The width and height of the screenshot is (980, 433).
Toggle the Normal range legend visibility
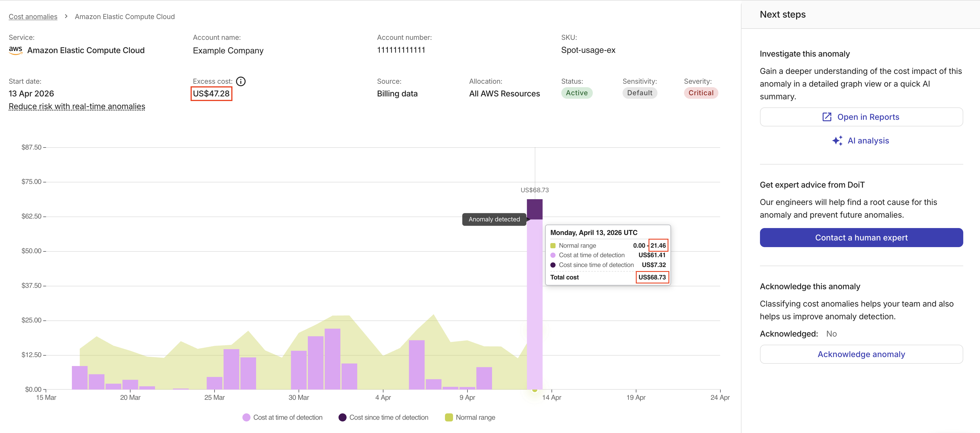tap(475, 417)
